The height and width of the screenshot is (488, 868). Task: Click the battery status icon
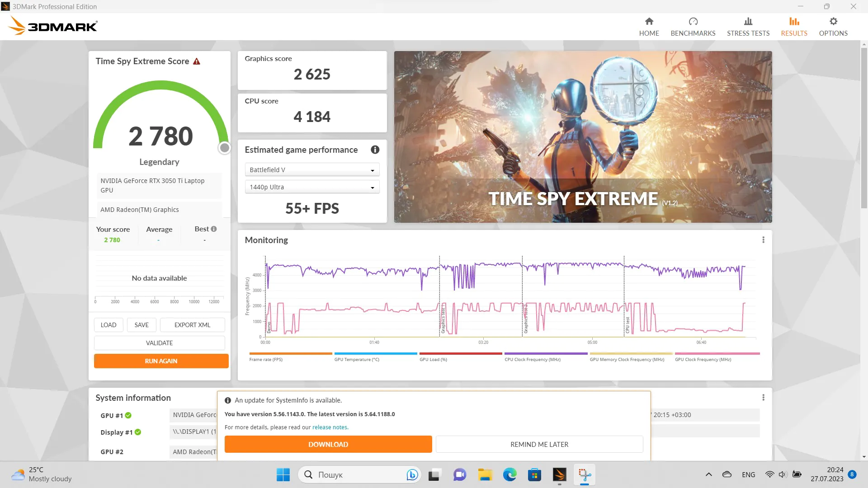point(797,474)
